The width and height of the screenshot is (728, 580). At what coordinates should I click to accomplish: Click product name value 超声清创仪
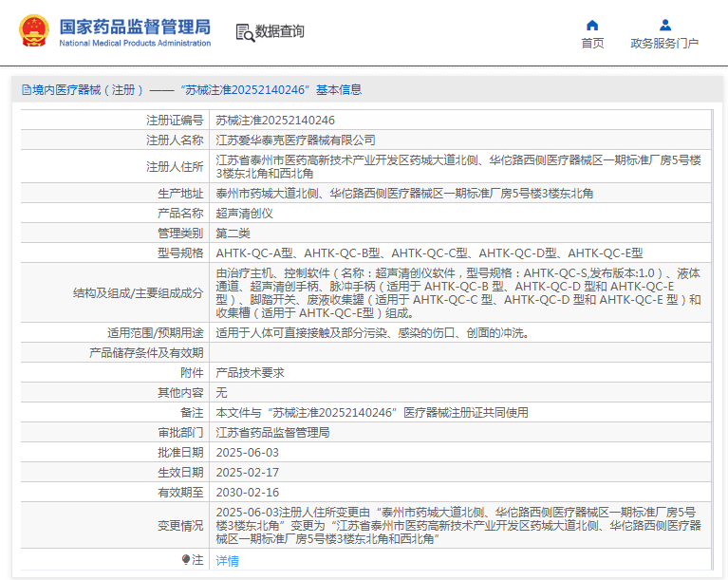pos(245,214)
